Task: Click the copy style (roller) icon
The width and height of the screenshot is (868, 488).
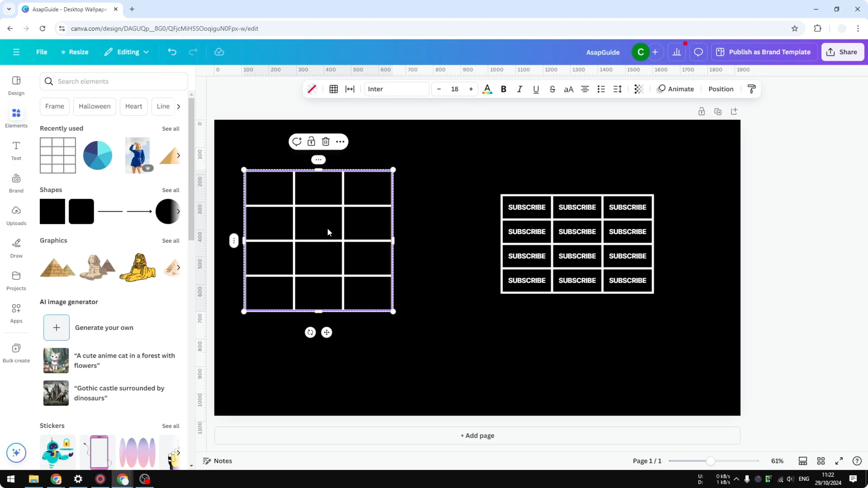Action: (x=752, y=89)
